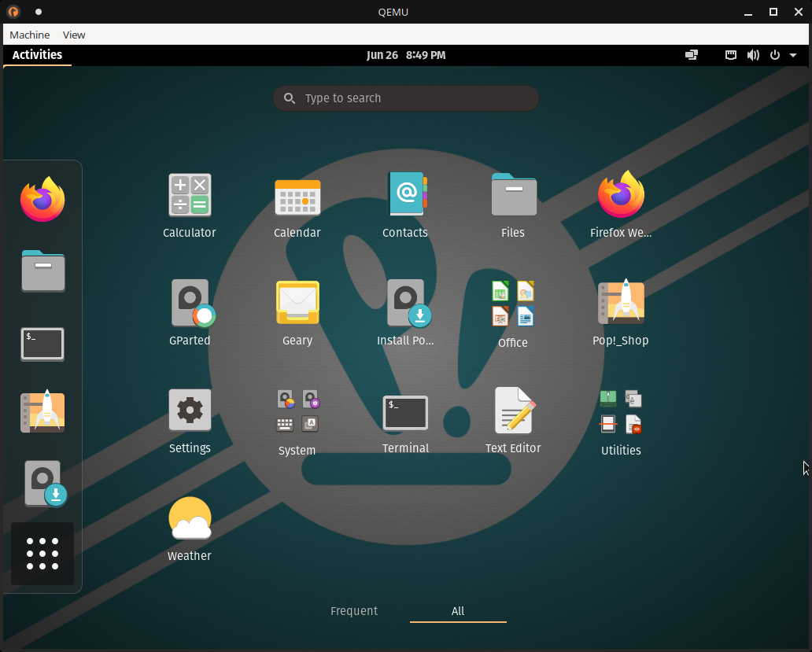This screenshot has width=812, height=652.
Task: Click the Firefox icon in the dock
Action: tap(42, 199)
